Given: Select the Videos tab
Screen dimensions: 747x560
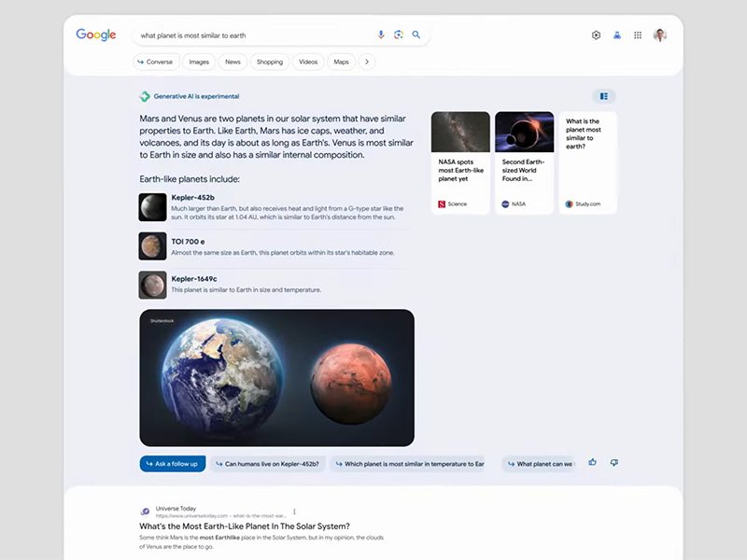Looking at the screenshot, I should (308, 62).
